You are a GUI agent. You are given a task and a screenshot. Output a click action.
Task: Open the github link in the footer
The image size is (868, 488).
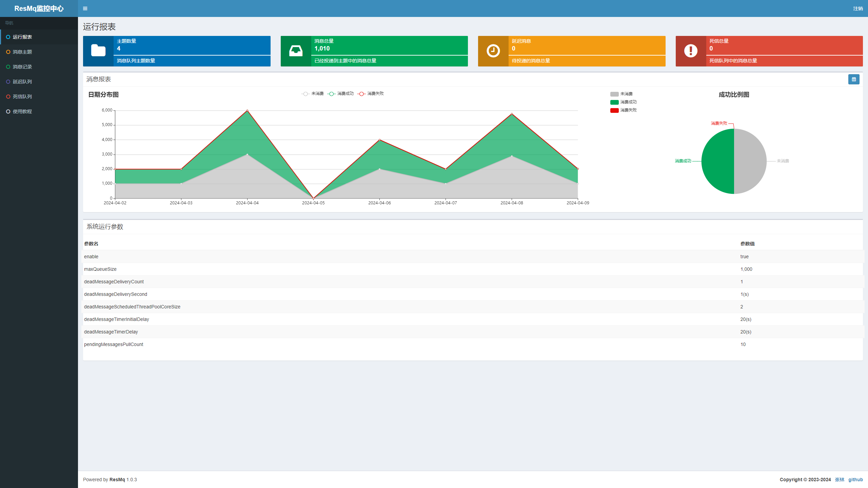855,480
